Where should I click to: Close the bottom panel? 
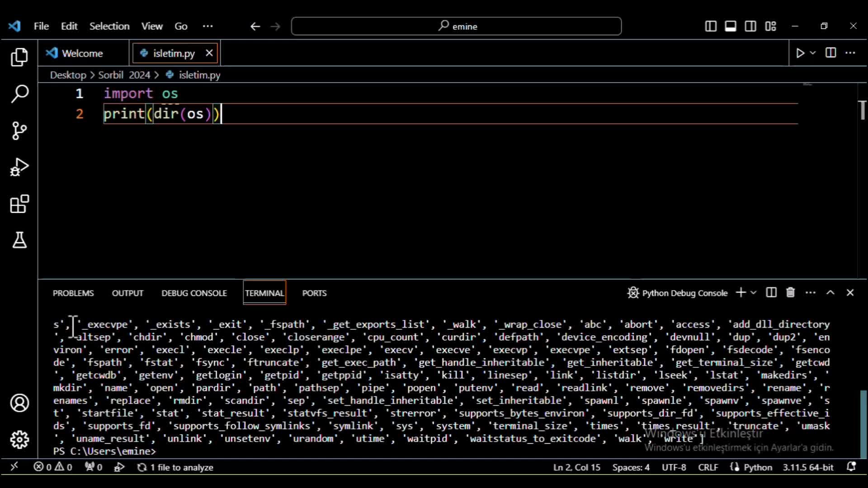point(850,293)
